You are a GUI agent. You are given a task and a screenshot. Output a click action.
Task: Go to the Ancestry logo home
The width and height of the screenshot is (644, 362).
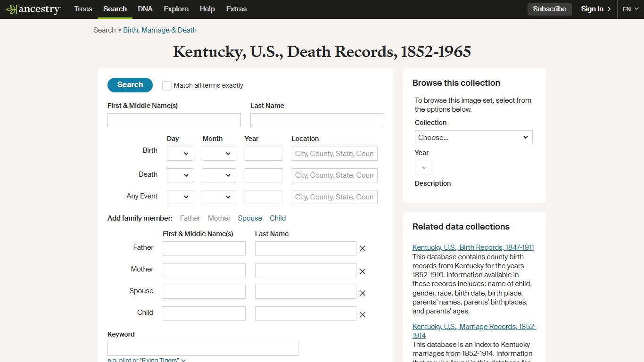[x=33, y=9]
